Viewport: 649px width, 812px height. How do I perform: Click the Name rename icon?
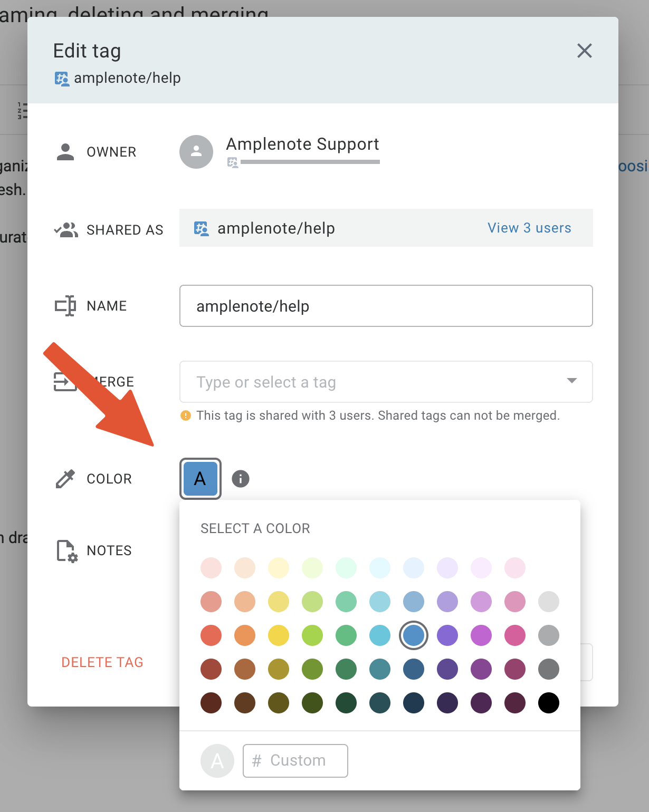(x=65, y=306)
